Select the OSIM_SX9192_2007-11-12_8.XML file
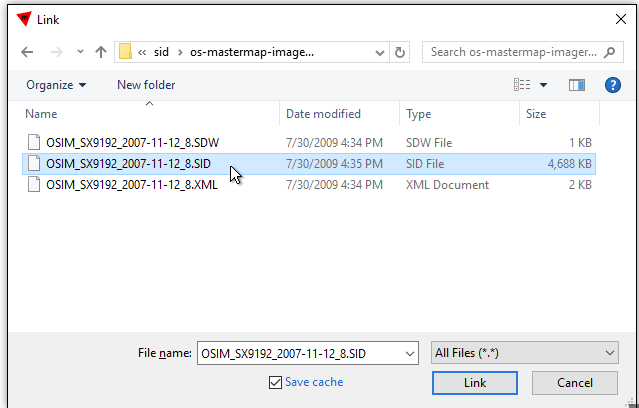 click(132, 185)
